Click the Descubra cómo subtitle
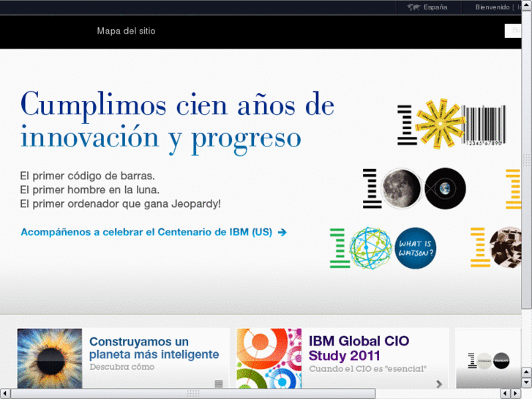The image size is (532, 399). 121,367
